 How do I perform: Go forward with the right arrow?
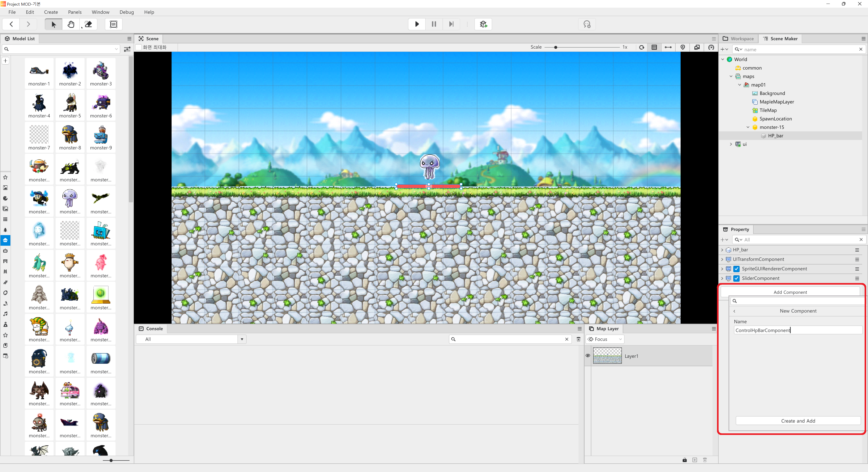[x=28, y=24]
